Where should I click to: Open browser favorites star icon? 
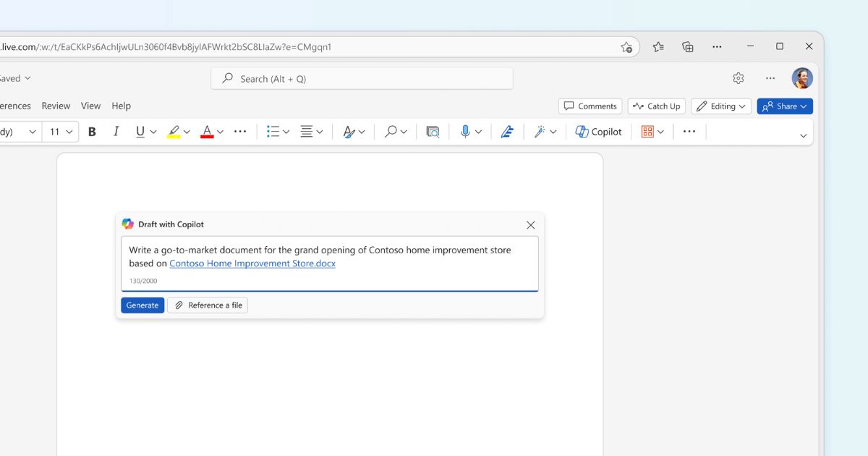pos(658,47)
